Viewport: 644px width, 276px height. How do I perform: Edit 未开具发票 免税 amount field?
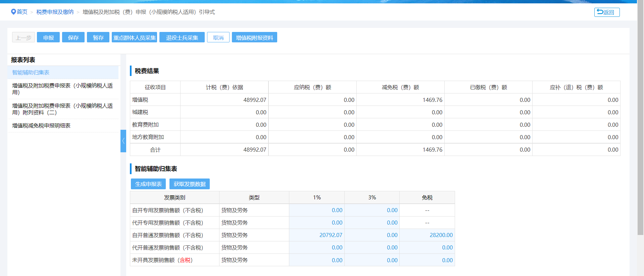427,260
